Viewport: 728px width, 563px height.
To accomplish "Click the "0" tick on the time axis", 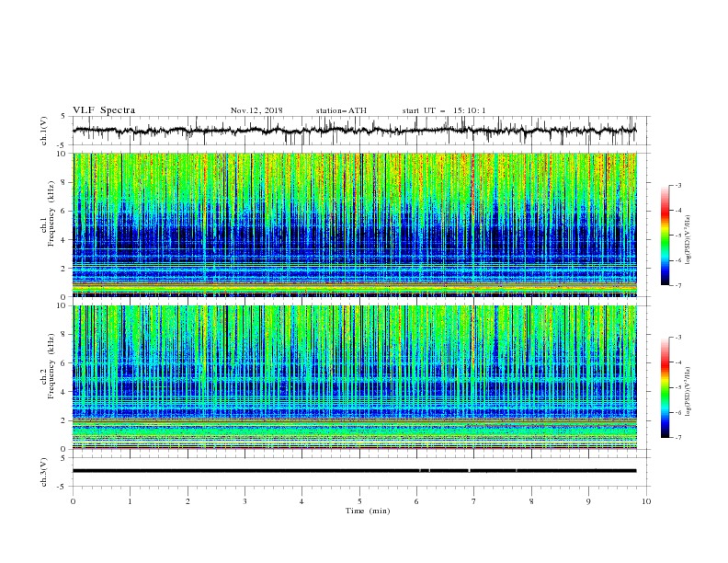I will point(73,501).
